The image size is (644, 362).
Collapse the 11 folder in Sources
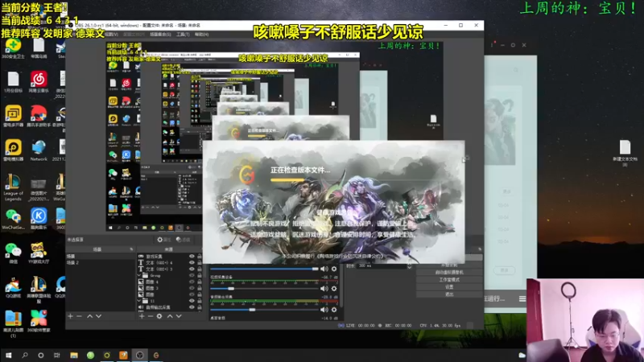click(x=139, y=301)
